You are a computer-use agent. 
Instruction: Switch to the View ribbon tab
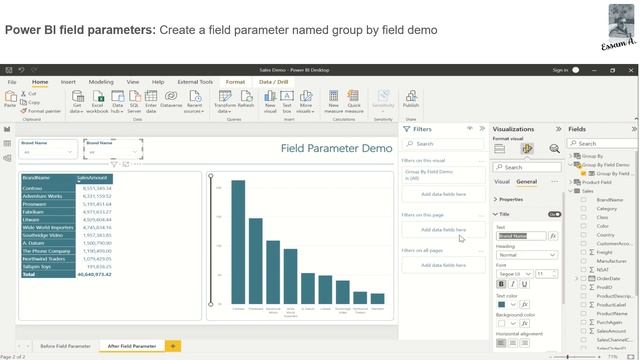pos(133,82)
